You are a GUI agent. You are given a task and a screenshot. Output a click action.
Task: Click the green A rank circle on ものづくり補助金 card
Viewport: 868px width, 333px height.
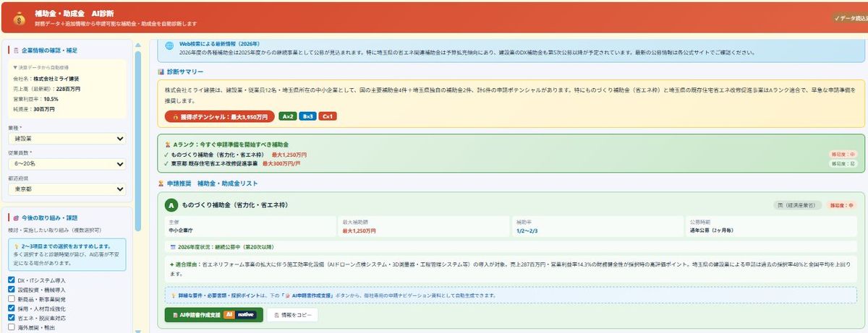click(171, 206)
